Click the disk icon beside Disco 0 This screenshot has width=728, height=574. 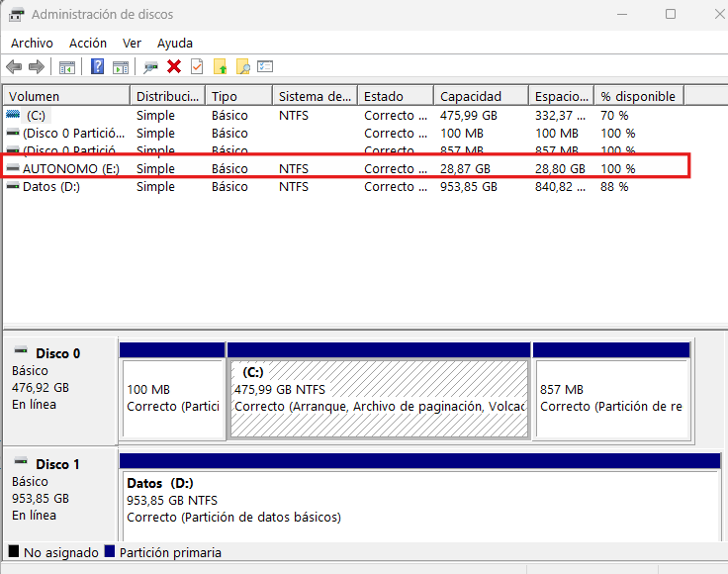coord(21,350)
